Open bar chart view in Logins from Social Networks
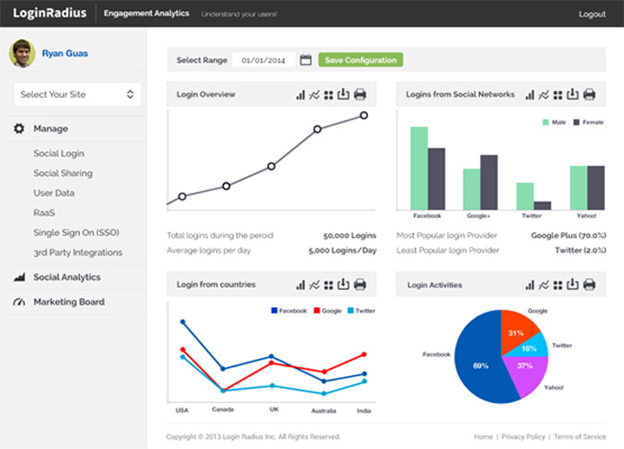Image resolution: width=624 pixels, height=449 pixels. click(530, 95)
